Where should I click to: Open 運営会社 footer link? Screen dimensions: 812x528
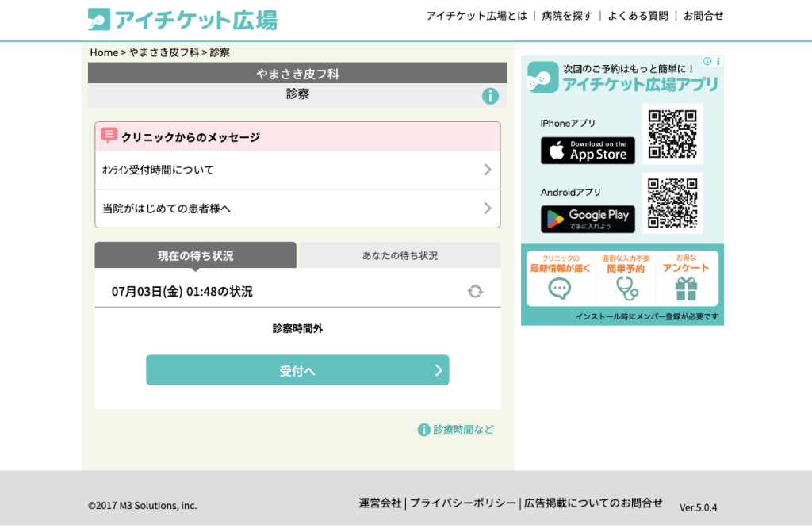tap(380, 503)
